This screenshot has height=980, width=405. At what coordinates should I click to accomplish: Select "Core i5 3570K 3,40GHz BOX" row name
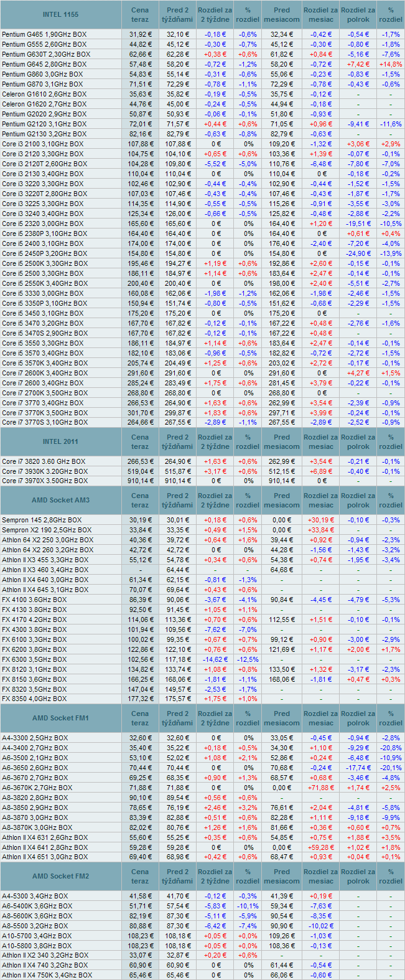click(x=45, y=363)
